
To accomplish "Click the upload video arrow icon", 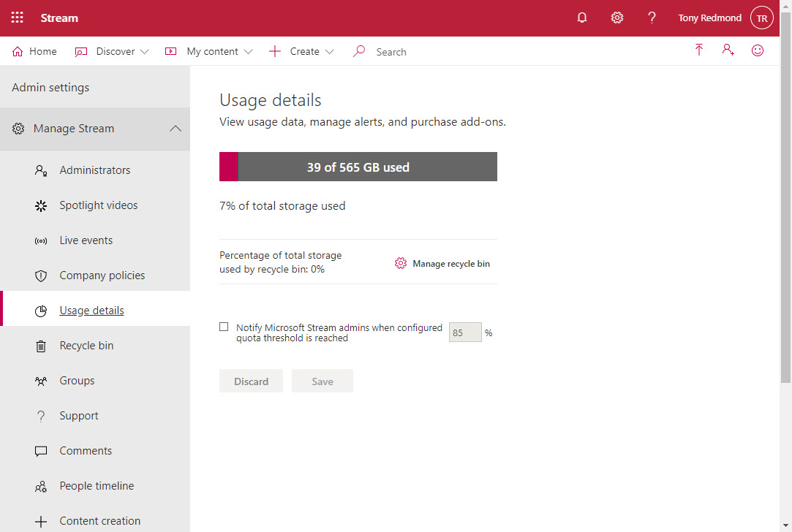I will point(699,50).
